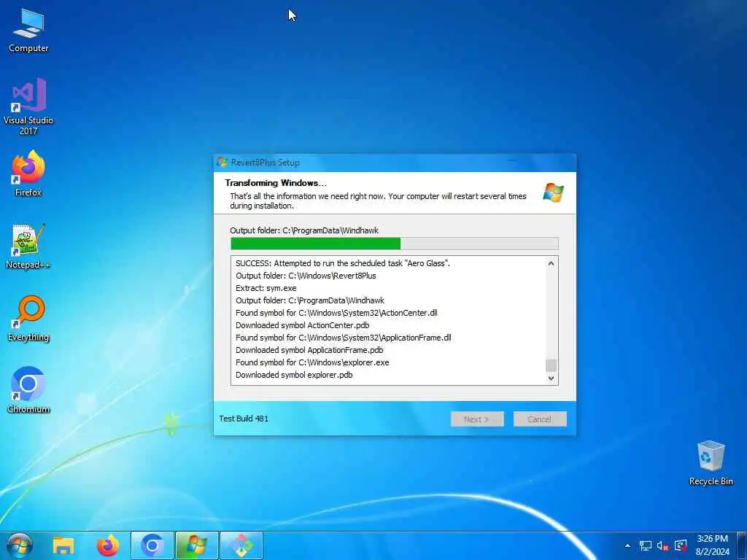Select the Recycle Bin icon
Image resolution: width=747 pixels, height=560 pixels.
[711, 463]
